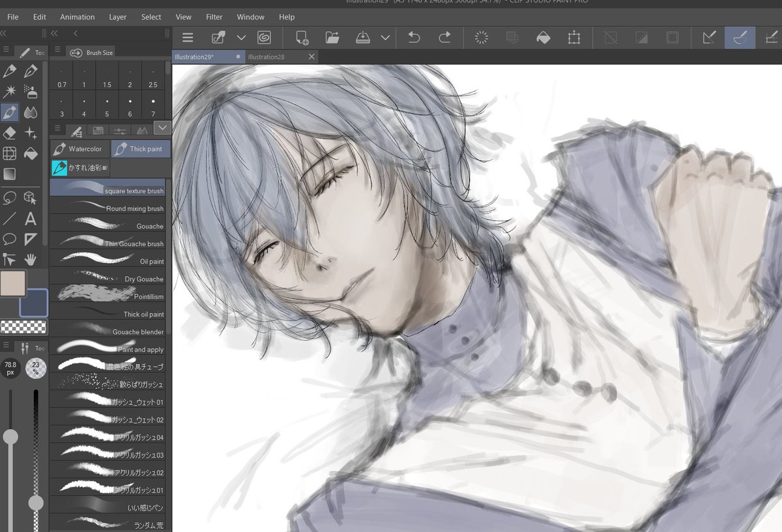Open CLIP STUDIO launcher spiral icon
This screenshot has height=532, width=782.
point(264,38)
